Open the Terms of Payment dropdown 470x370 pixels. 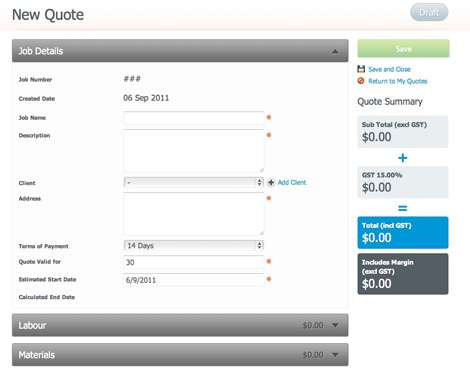pyautogui.click(x=193, y=246)
